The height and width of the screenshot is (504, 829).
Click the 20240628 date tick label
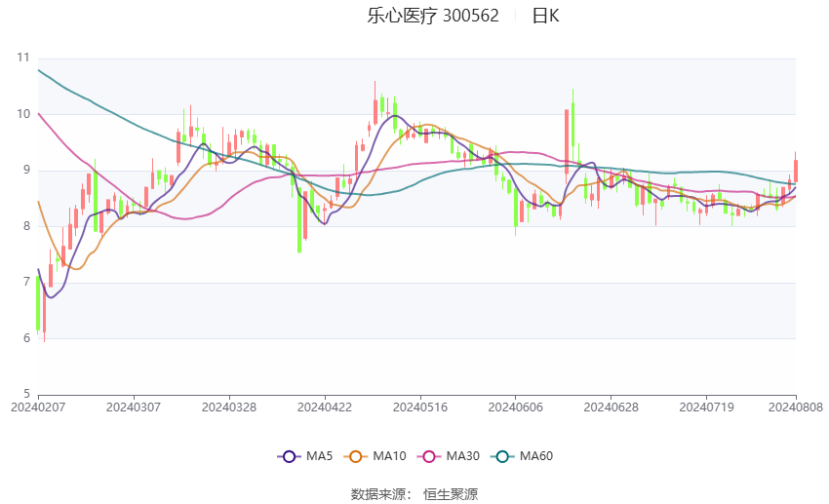(612, 407)
